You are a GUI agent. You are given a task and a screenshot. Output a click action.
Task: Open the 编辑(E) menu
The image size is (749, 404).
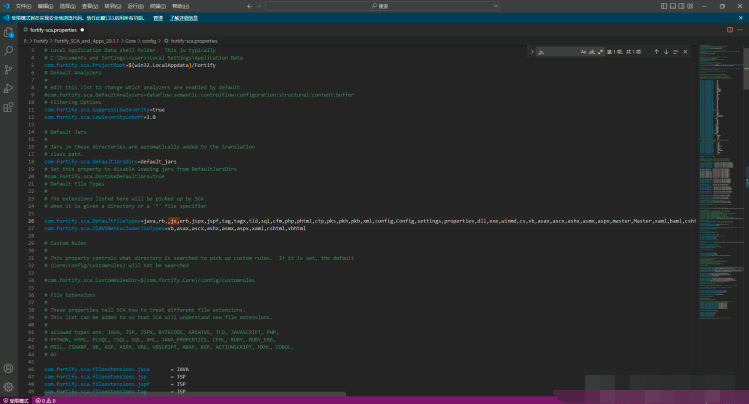(x=46, y=6)
